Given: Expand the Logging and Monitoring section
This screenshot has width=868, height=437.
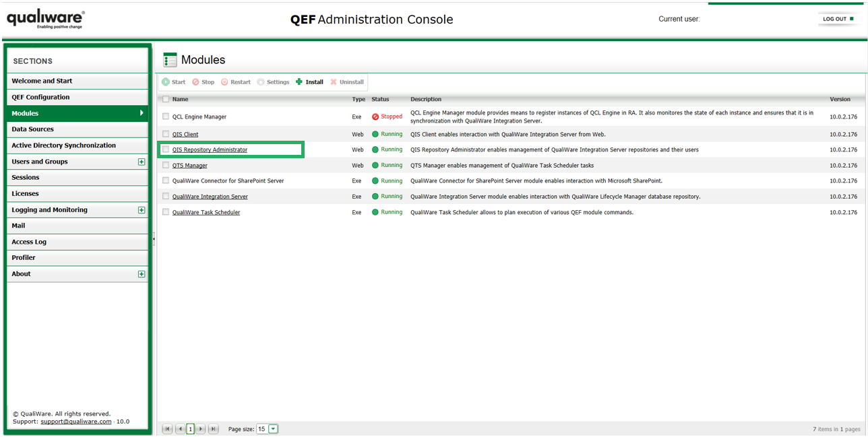Looking at the screenshot, I should coord(142,209).
